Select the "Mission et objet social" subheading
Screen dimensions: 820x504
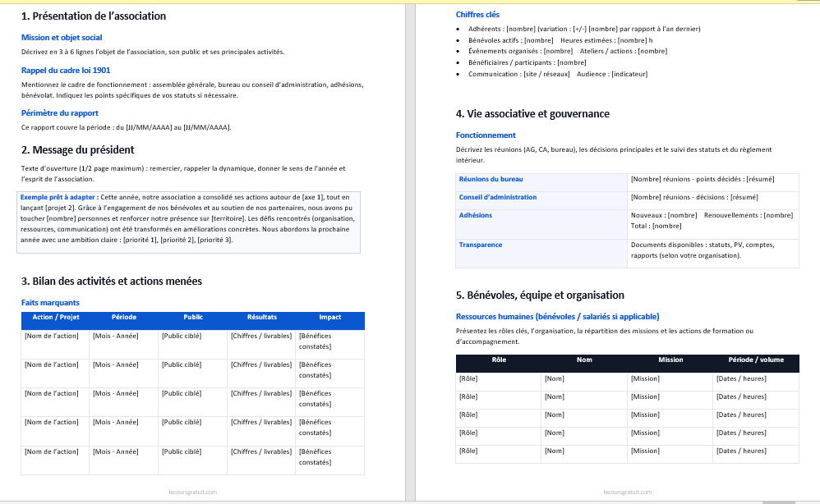(62, 38)
